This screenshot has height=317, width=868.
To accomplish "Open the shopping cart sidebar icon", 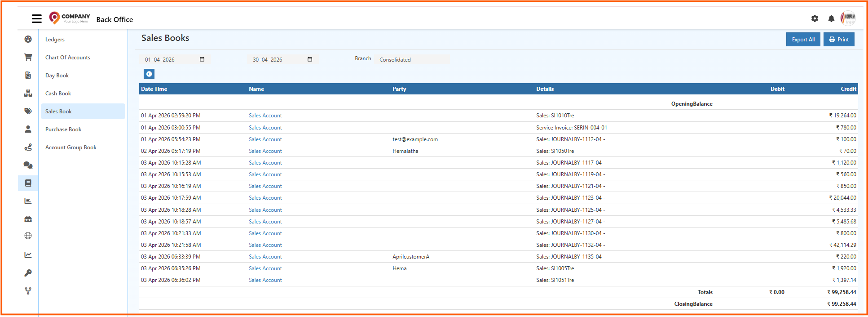I will tap(28, 57).
